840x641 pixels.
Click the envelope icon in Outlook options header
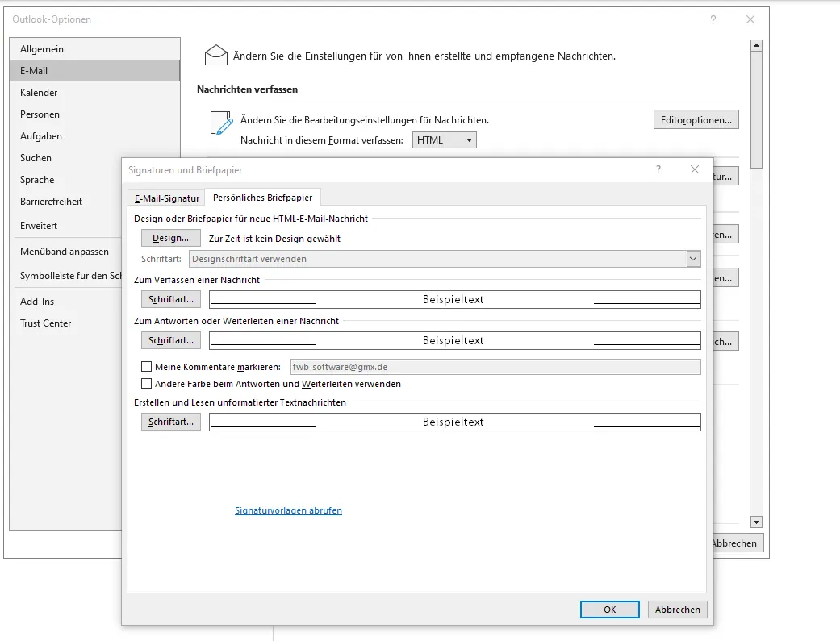[x=216, y=55]
